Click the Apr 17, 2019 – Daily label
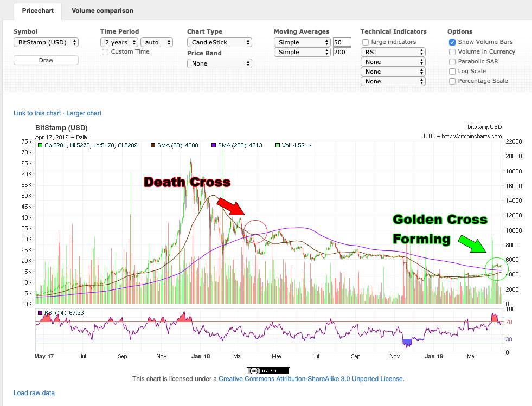The width and height of the screenshot is (532, 406). pos(61,137)
